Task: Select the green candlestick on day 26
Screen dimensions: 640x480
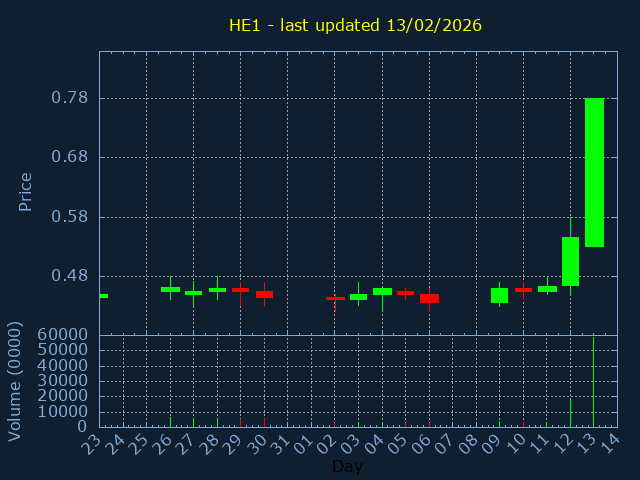Action: click(x=170, y=289)
